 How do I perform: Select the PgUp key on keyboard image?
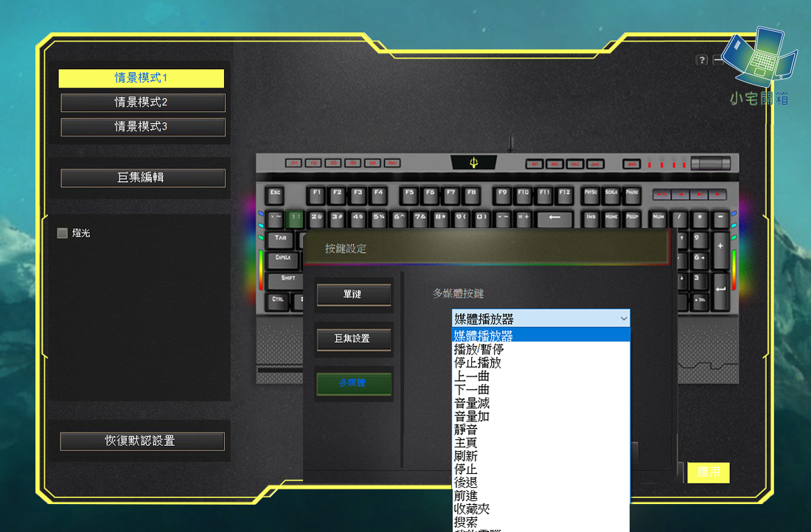(632, 220)
